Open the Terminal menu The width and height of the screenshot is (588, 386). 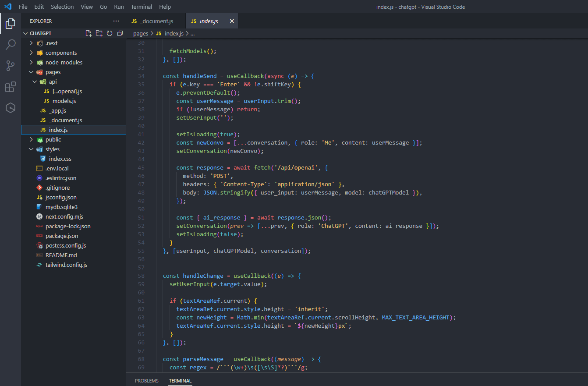click(142, 7)
